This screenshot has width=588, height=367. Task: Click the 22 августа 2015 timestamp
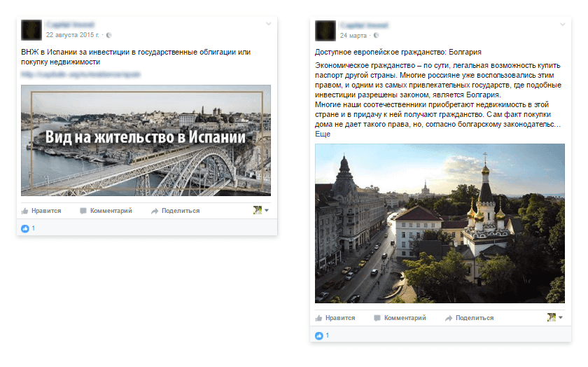pos(73,35)
